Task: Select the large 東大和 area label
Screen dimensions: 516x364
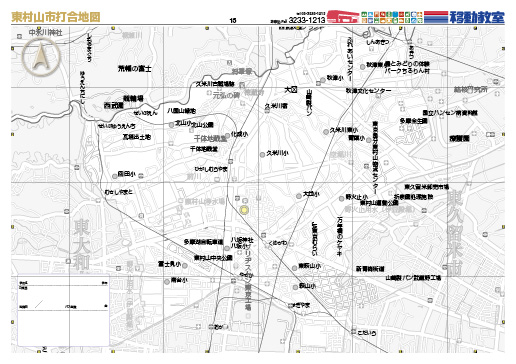Action: (82, 244)
